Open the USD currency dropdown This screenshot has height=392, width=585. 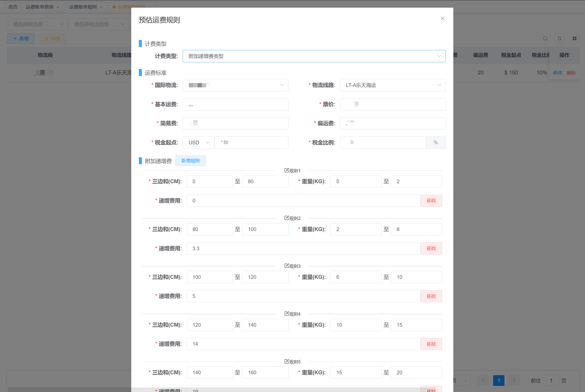tap(198, 143)
